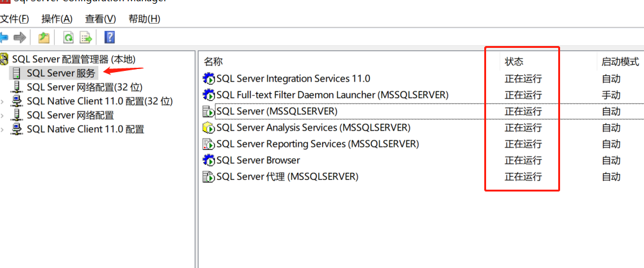This screenshot has width=644, height=268.
Task: Select SQL Server Analysis Services (MSSQLSERVER) row
Action: pos(313,128)
